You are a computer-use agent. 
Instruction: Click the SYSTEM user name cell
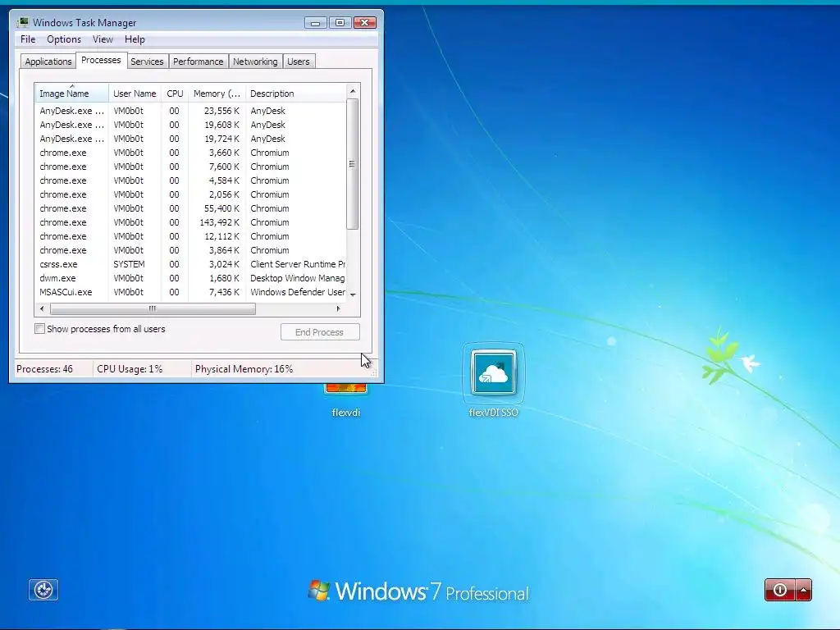coord(129,264)
